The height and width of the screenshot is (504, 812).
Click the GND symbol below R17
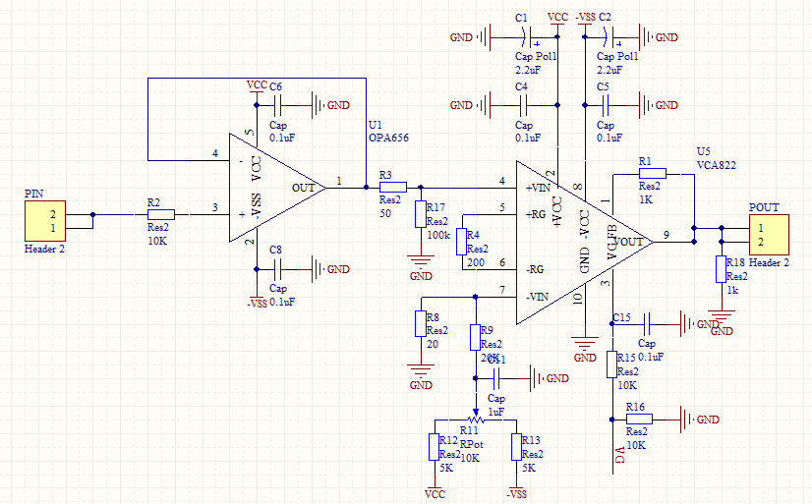click(421, 268)
